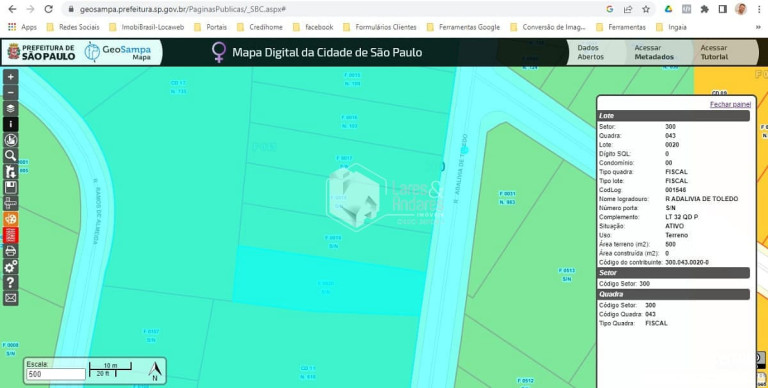Zoom in with the plus map button

click(10, 77)
